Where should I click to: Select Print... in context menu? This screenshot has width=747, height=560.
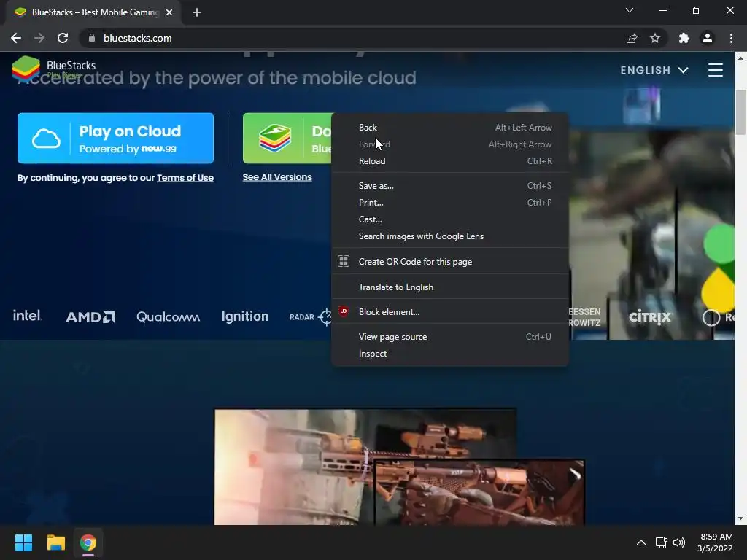(x=449, y=203)
